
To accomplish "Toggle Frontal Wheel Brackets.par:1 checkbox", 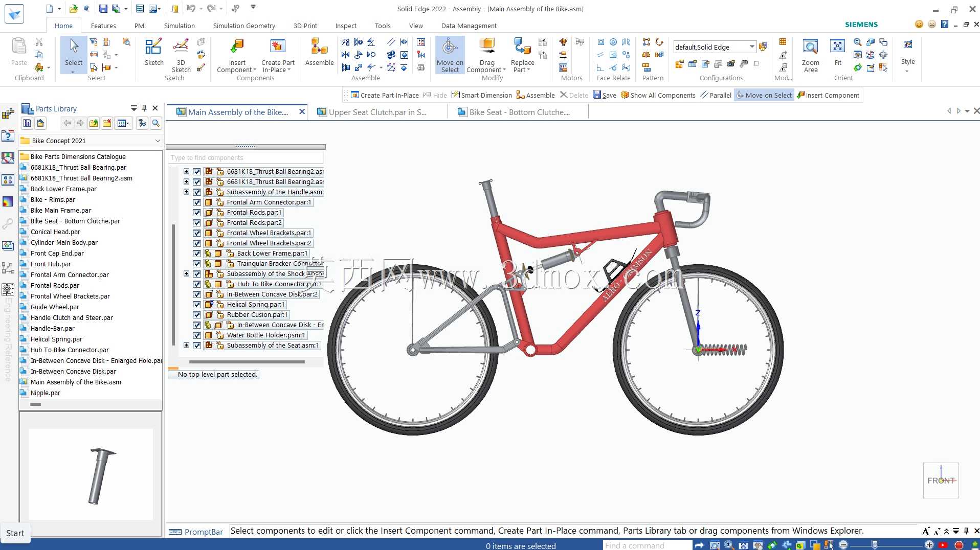I will pos(197,233).
